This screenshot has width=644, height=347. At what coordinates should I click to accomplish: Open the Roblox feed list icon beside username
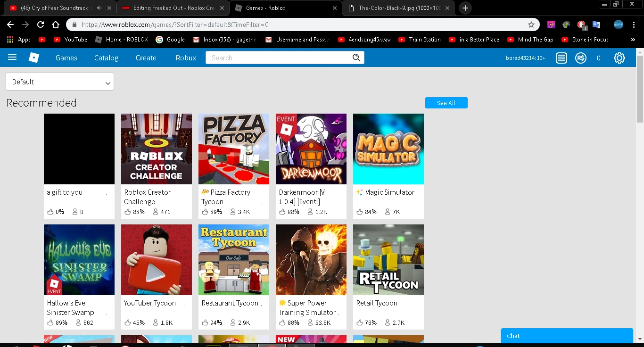561,58
